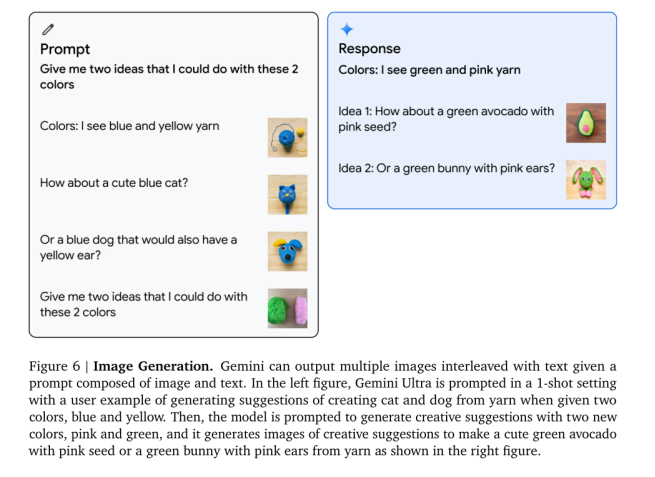Click 'How about a cute blue cat?' line
The height and width of the screenshot is (477, 655).
(114, 183)
